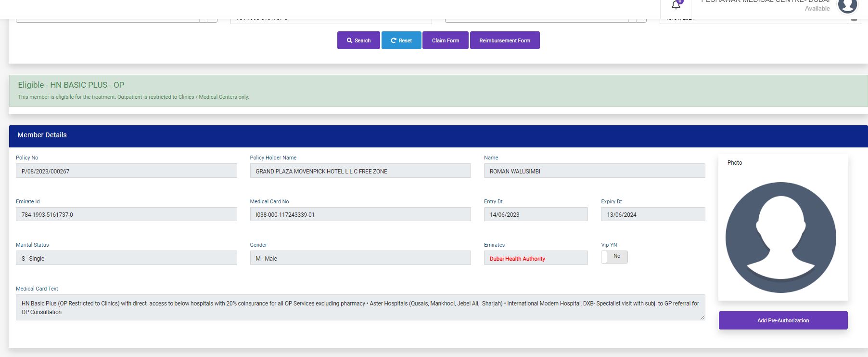Open the Reimbursement Form
Viewport: 868px width, 357px height.
[x=504, y=40]
